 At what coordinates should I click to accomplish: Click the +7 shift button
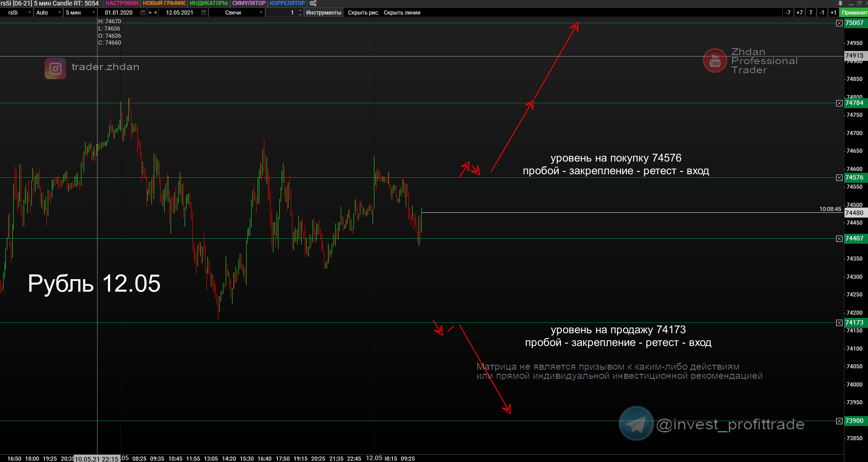(x=799, y=13)
